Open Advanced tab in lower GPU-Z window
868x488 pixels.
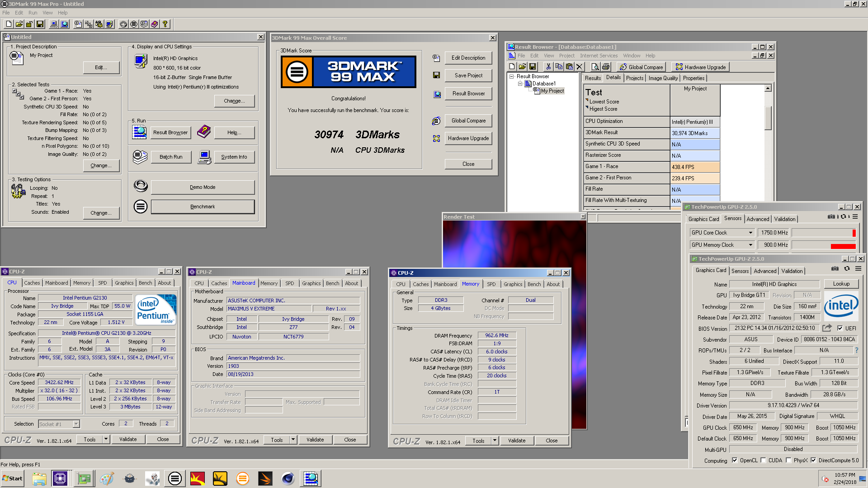765,271
